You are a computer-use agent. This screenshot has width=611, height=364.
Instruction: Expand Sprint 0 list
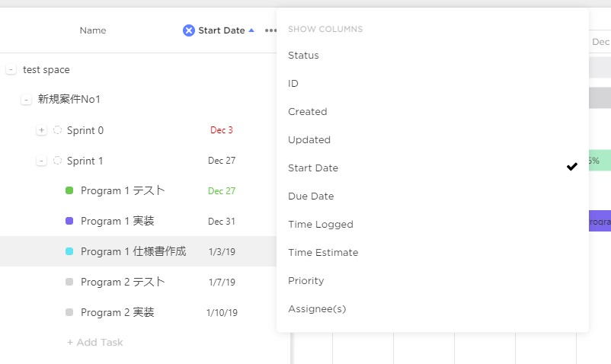coord(41,130)
